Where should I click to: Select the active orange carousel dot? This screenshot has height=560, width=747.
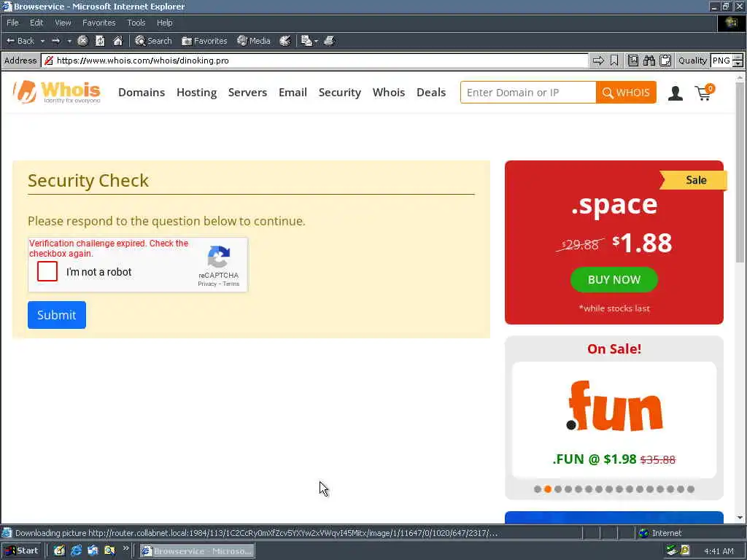(548, 489)
